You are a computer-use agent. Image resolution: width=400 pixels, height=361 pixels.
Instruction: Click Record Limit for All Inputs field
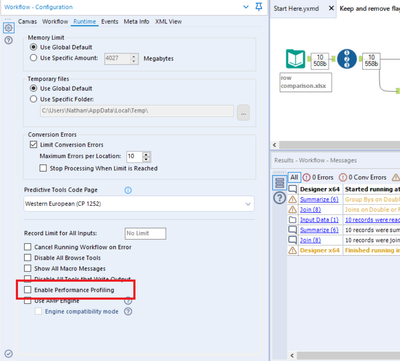point(145,233)
